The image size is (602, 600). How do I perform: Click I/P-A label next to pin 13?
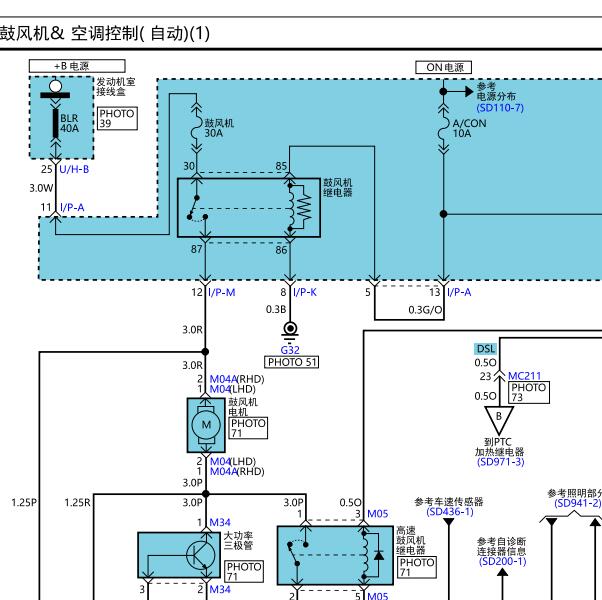click(x=459, y=292)
